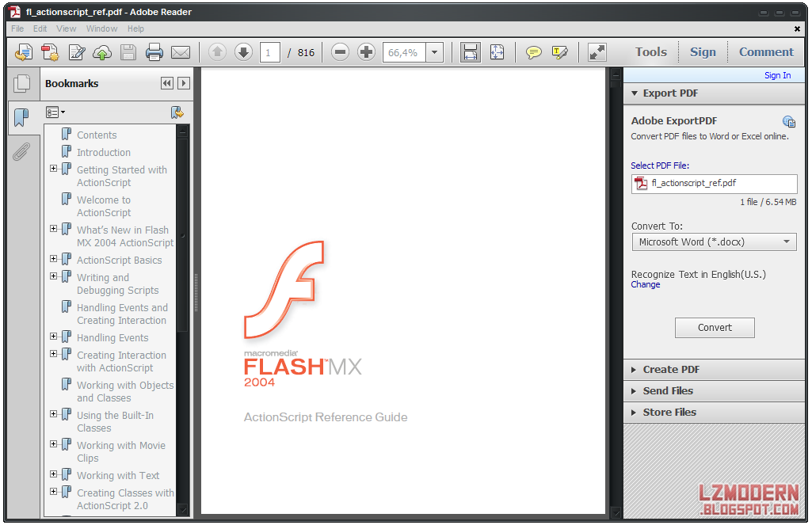Click the Convert button
This screenshot has height=525, width=812.
click(x=715, y=328)
